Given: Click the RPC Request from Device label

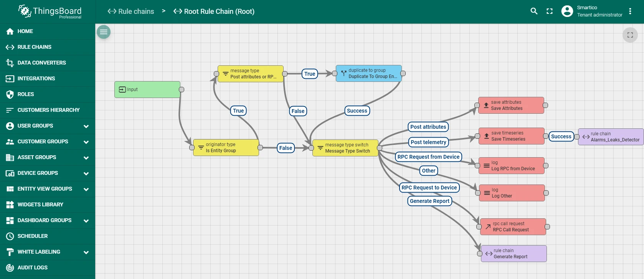Looking at the screenshot, I should click(x=428, y=157).
